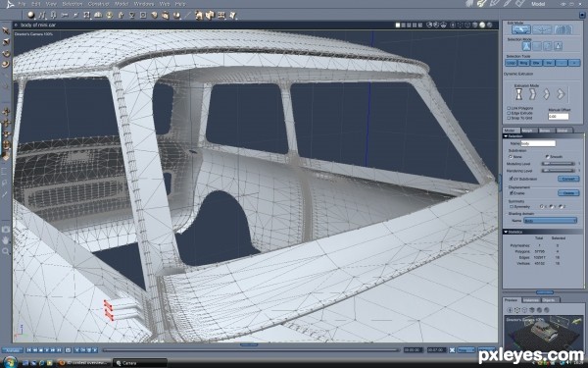
Task: Open the Selection menu
Action: click(x=72, y=4)
